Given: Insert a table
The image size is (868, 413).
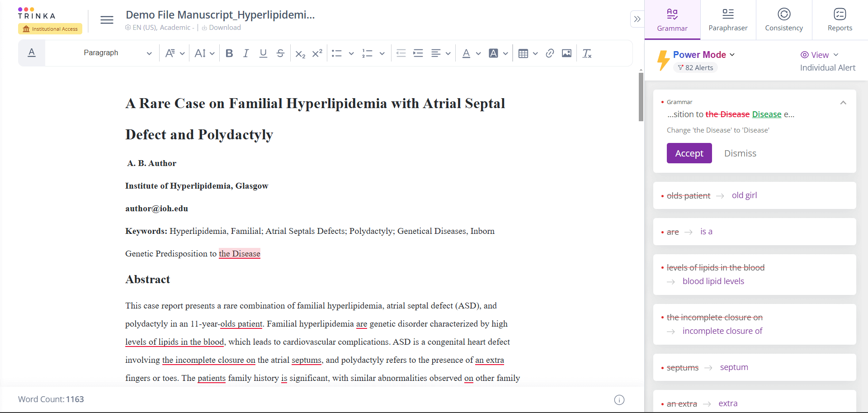Looking at the screenshot, I should point(523,53).
